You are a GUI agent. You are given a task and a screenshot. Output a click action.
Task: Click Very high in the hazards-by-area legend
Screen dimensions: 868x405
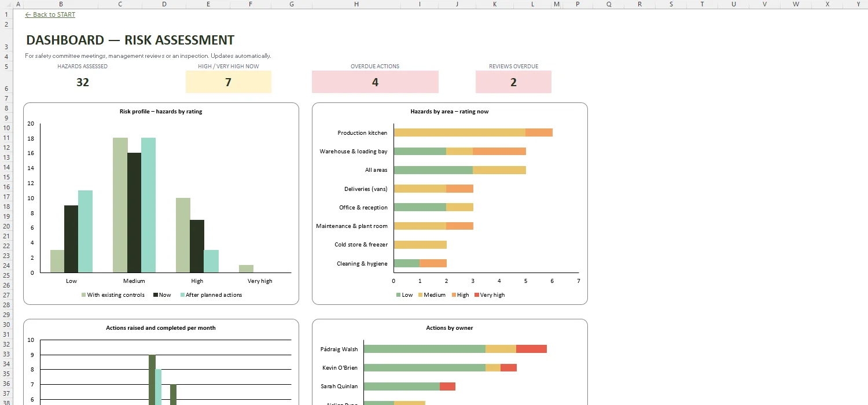[x=489, y=295]
